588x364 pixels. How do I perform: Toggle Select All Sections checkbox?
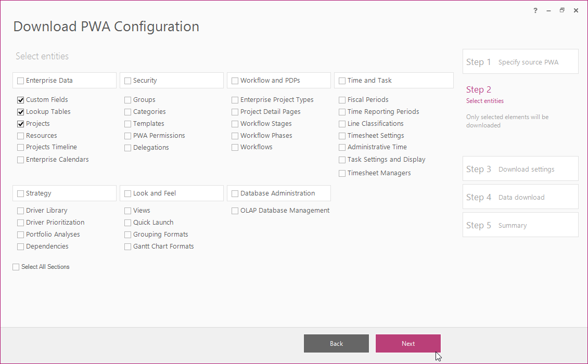[x=16, y=267]
